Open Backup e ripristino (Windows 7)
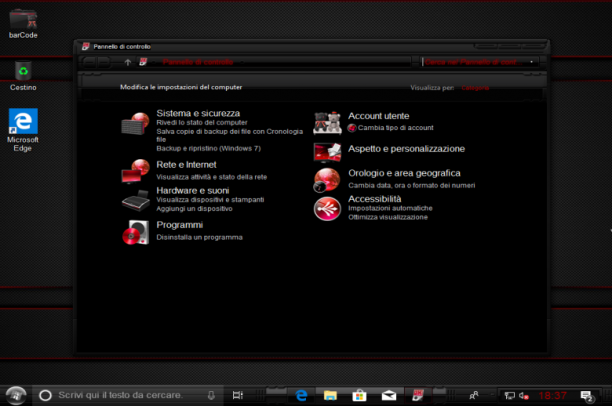The height and width of the screenshot is (406, 612). (x=208, y=148)
